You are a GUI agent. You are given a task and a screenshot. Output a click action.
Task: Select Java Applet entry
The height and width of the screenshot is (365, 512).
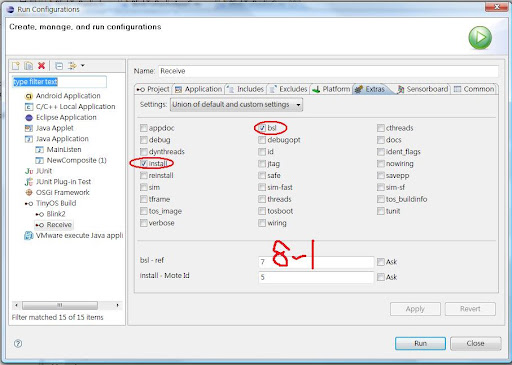coord(49,128)
